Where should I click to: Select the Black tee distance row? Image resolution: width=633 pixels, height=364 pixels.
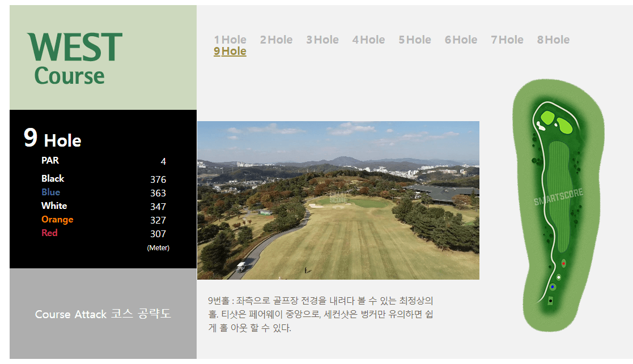[102, 179]
